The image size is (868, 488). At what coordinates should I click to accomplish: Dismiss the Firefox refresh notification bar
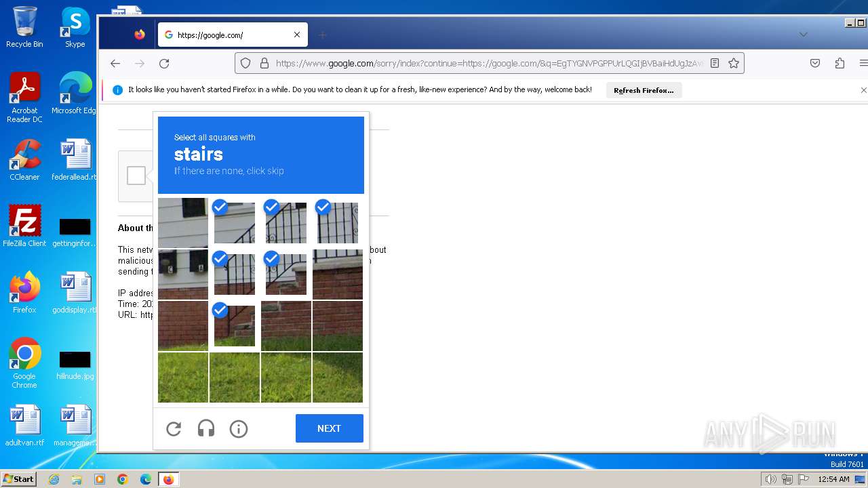pyautogui.click(x=863, y=89)
